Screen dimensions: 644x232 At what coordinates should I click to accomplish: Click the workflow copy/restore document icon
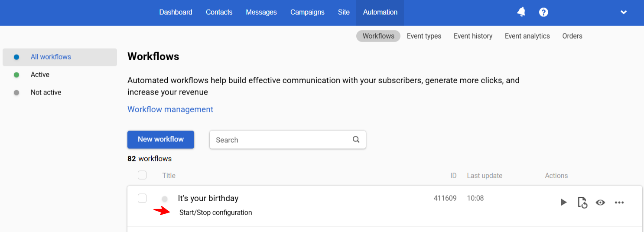click(582, 203)
